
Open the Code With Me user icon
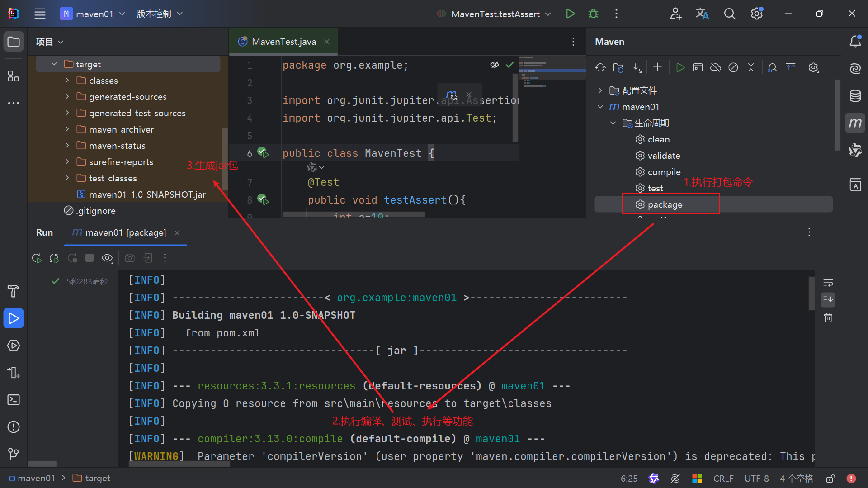coord(675,14)
